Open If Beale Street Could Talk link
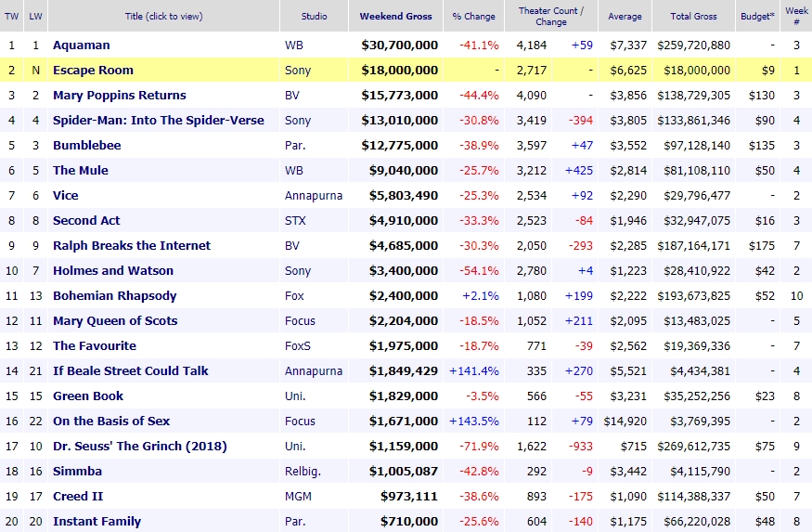The width and height of the screenshot is (812, 532). point(131,370)
